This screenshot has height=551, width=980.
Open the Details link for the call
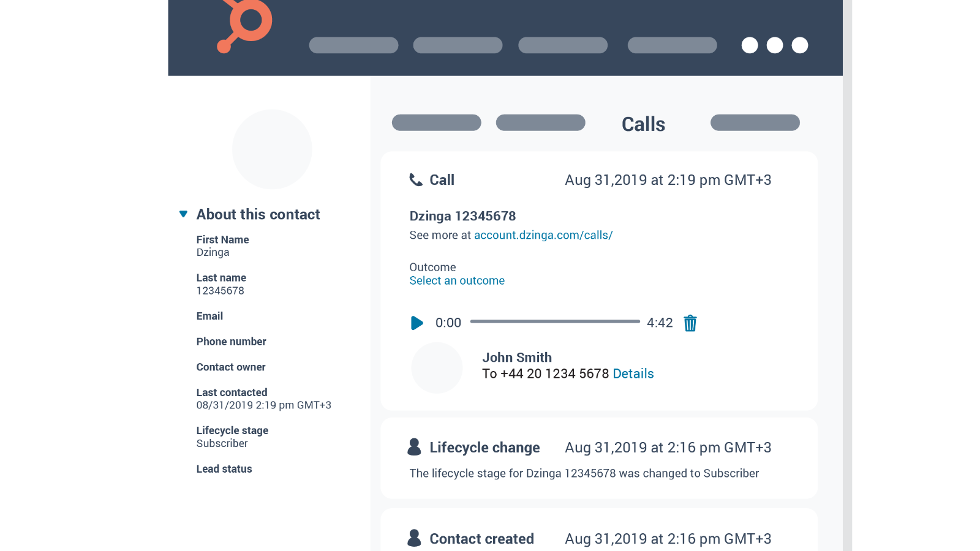click(x=633, y=373)
